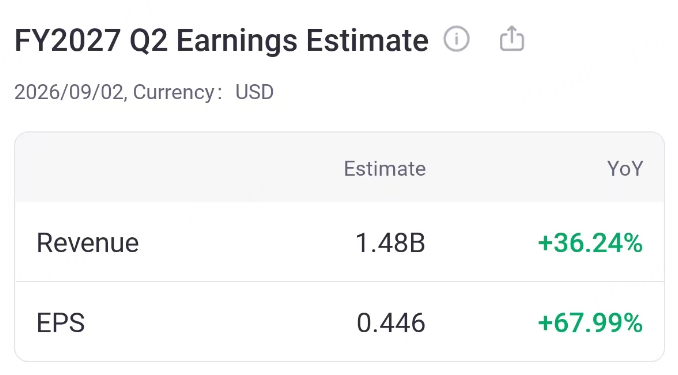Tap the gray table header bar
678x375 pixels.
(339, 168)
